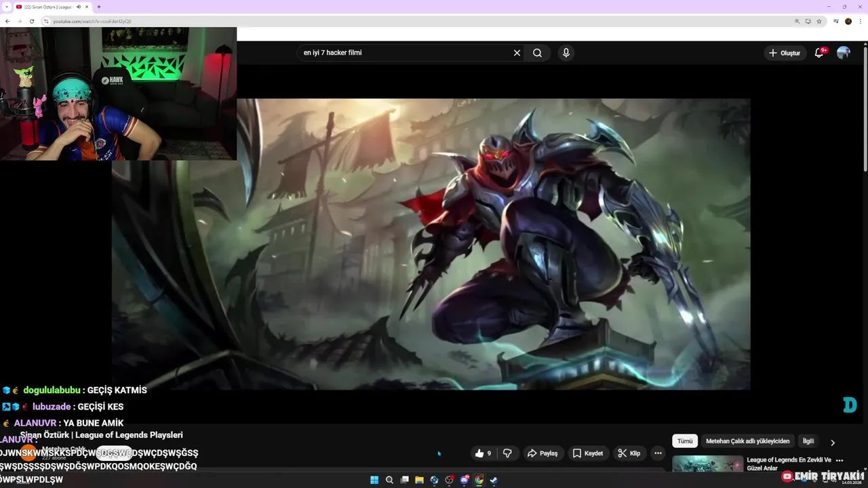Open a new browser tab
This screenshot has width=868, height=488.
[99, 7]
